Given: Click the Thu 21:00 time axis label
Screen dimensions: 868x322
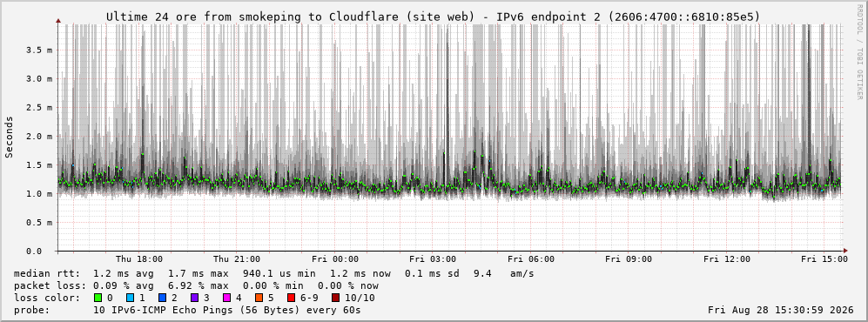Looking at the screenshot, I should tap(237, 259).
